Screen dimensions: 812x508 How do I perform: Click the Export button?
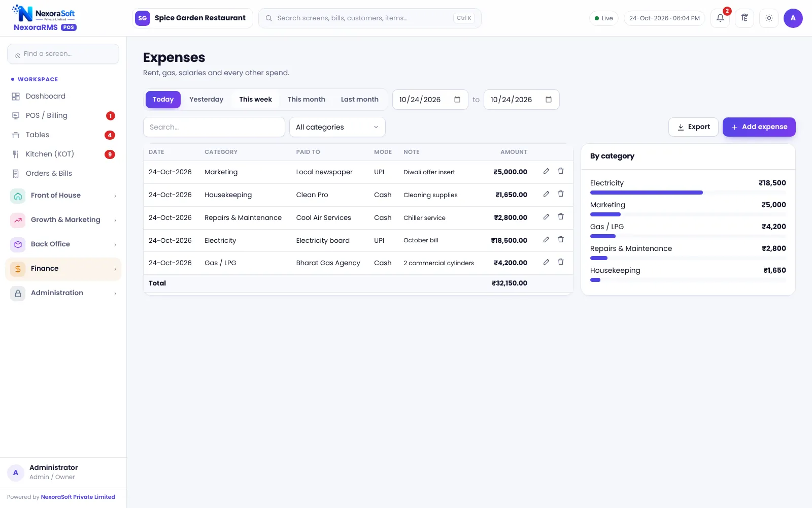tap(693, 127)
